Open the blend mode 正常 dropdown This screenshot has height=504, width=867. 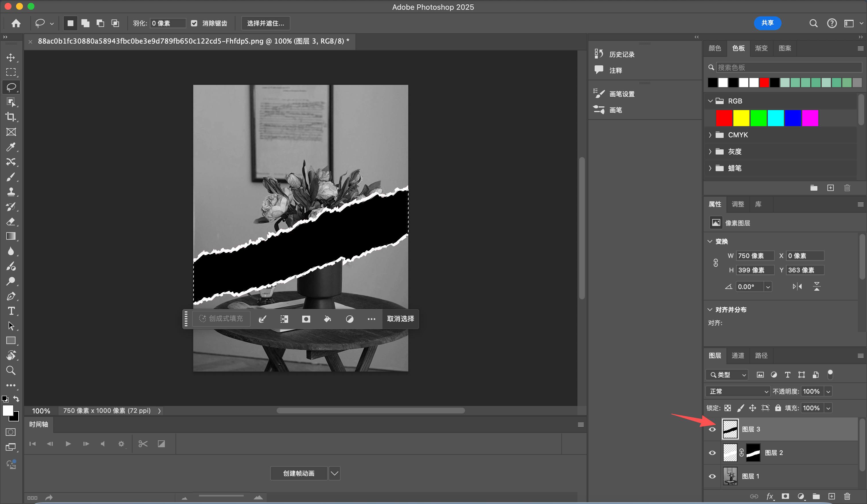pos(738,392)
